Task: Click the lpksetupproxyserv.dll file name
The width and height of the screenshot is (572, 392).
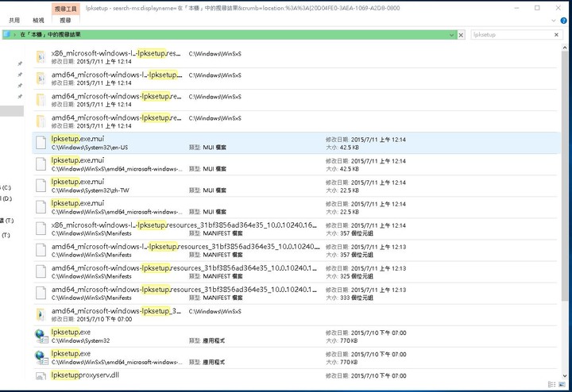Action: [x=85, y=375]
